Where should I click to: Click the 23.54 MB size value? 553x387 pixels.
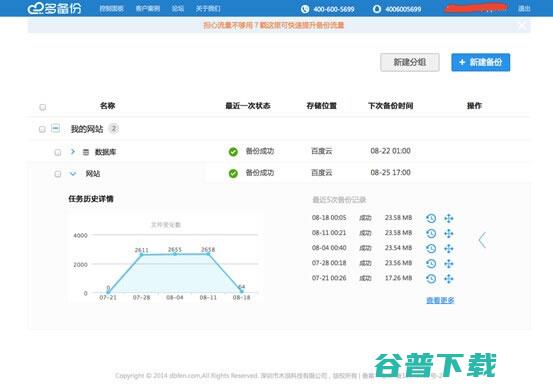399,248
